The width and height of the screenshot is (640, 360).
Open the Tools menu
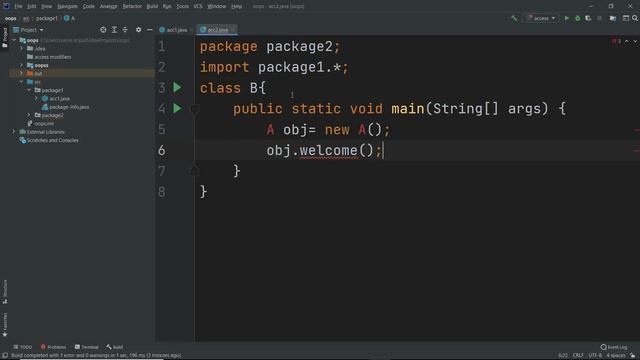182,7
